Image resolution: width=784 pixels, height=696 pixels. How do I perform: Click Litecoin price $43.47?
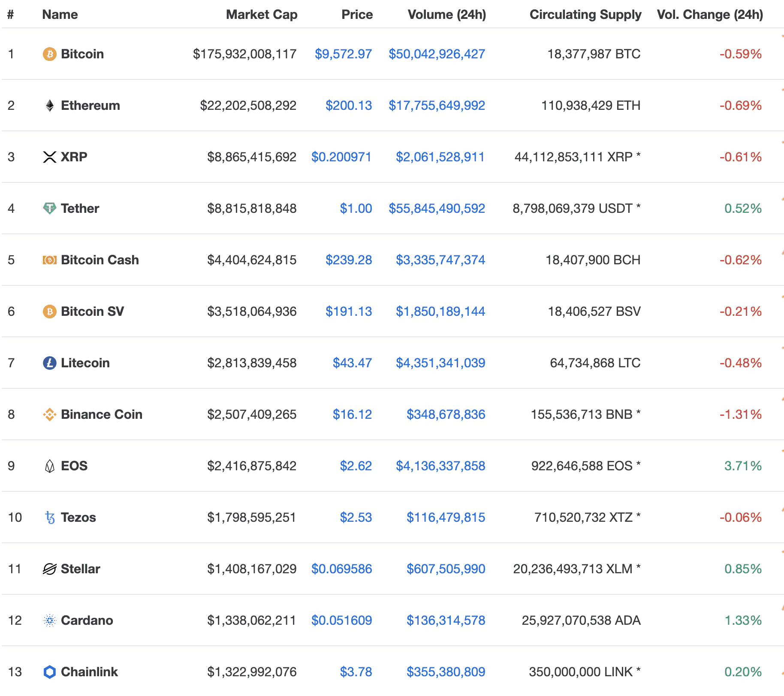[353, 363]
